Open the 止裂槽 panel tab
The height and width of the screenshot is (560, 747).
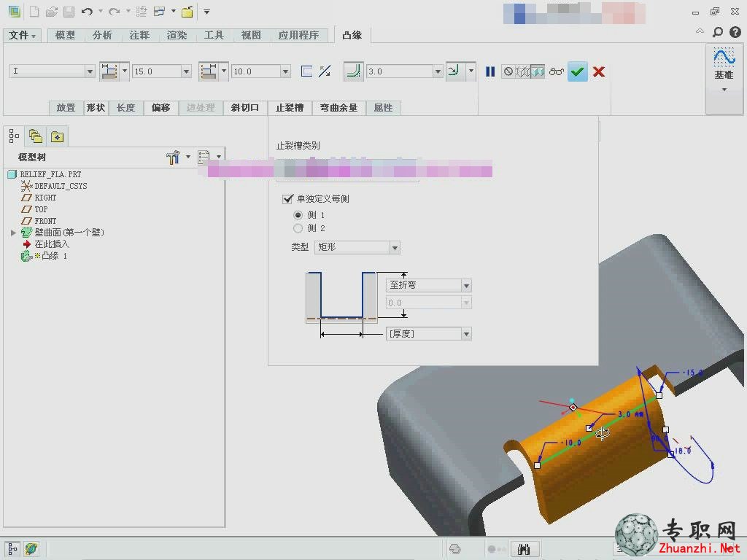(290, 108)
